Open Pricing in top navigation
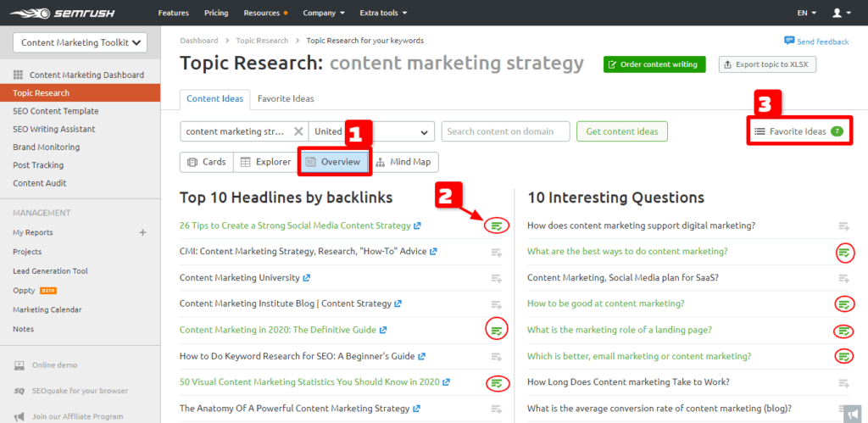The image size is (868, 423). (216, 13)
